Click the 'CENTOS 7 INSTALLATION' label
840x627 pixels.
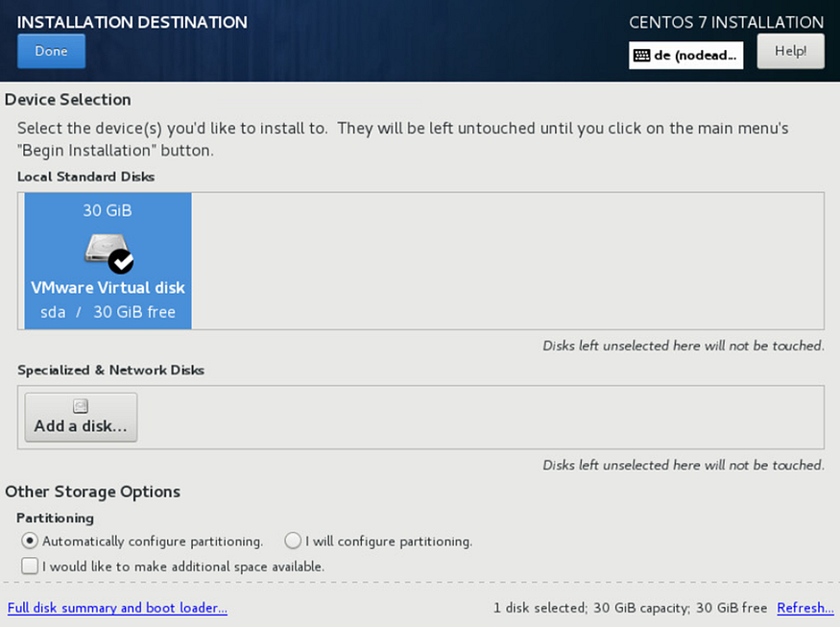click(727, 22)
